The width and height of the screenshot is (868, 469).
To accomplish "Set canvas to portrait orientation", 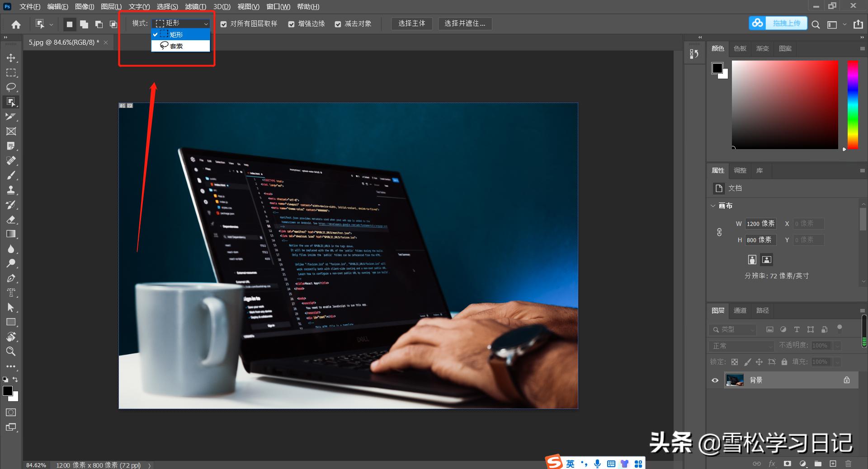I will click(752, 259).
